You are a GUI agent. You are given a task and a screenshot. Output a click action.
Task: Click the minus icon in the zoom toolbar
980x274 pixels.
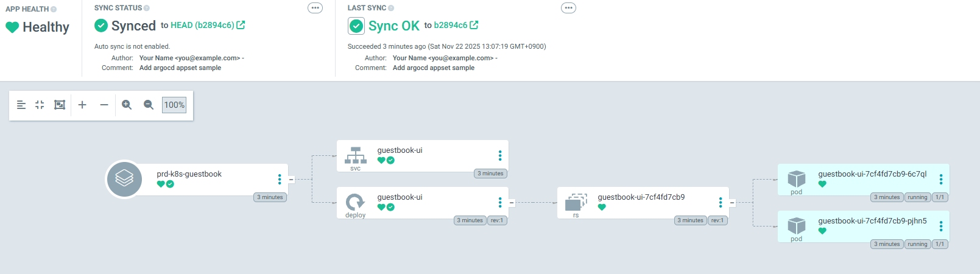(x=104, y=105)
